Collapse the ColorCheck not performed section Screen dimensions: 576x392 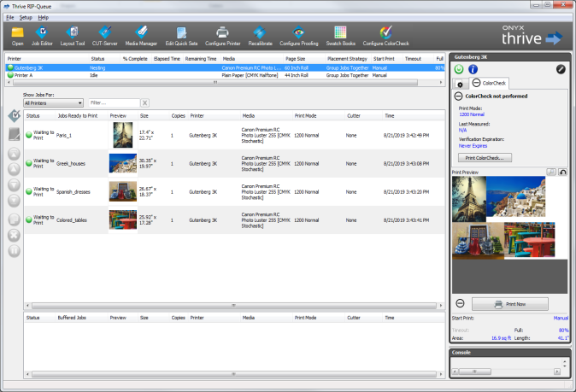(458, 96)
